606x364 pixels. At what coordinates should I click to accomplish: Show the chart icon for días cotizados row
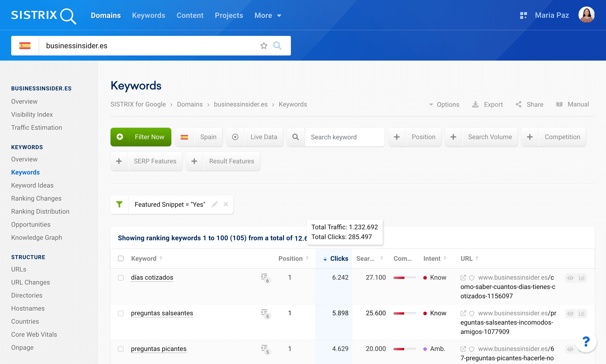582,278
